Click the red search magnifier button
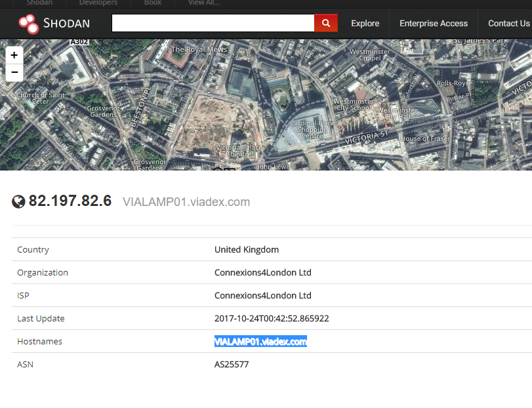Viewport: 532px width, 408px height. click(326, 23)
